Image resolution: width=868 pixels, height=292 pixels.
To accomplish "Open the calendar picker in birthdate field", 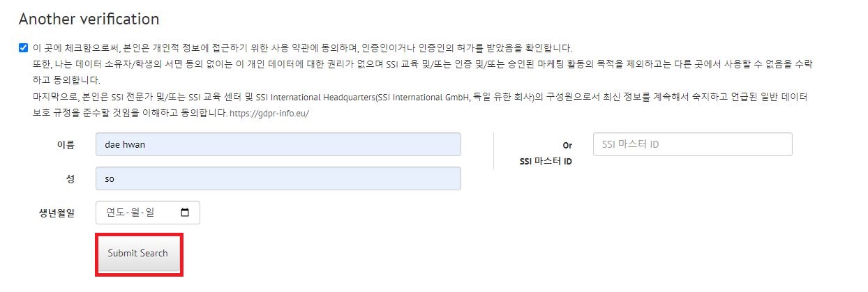I will click(185, 213).
